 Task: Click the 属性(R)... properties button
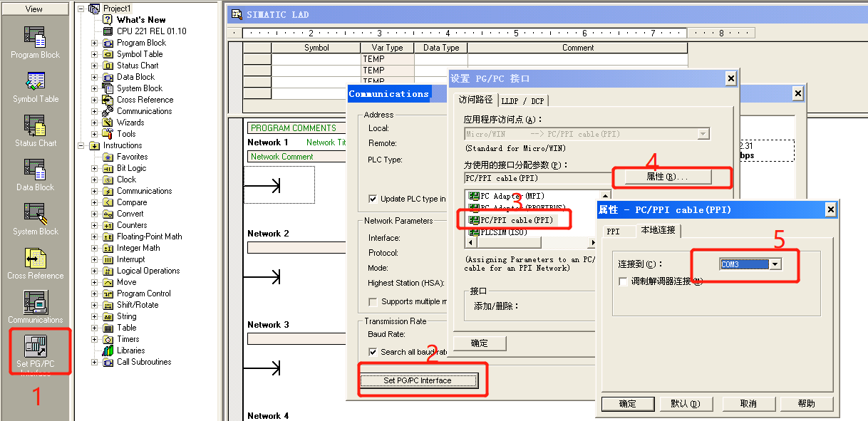(667, 177)
